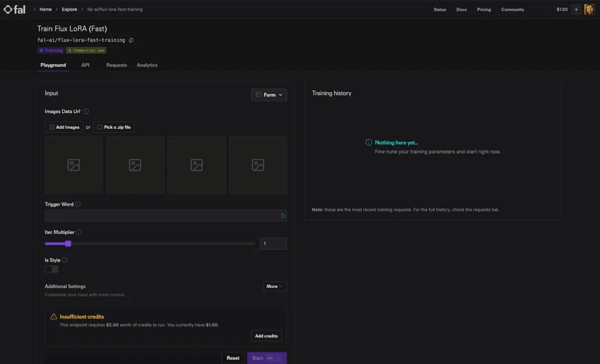
Task: Switch to the Analytics tab
Action: (147, 65)
